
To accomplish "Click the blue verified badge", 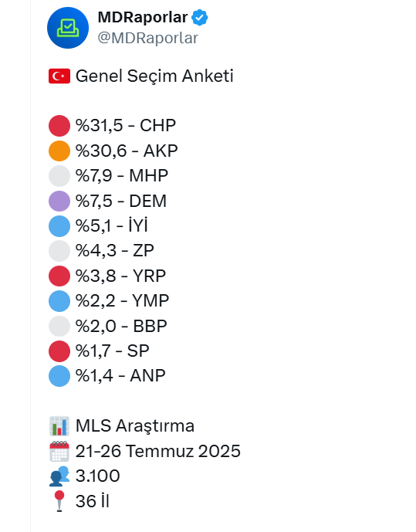I will [200, 18].
